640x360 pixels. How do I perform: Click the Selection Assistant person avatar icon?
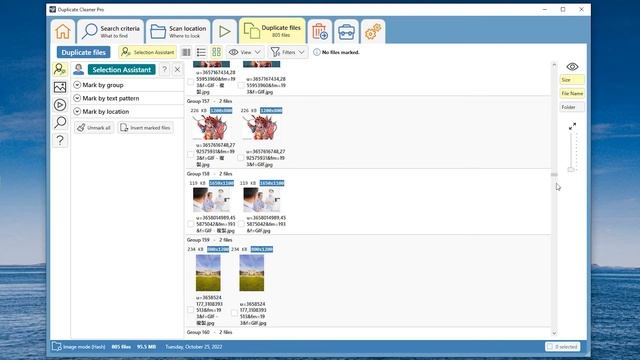point(78,69)
